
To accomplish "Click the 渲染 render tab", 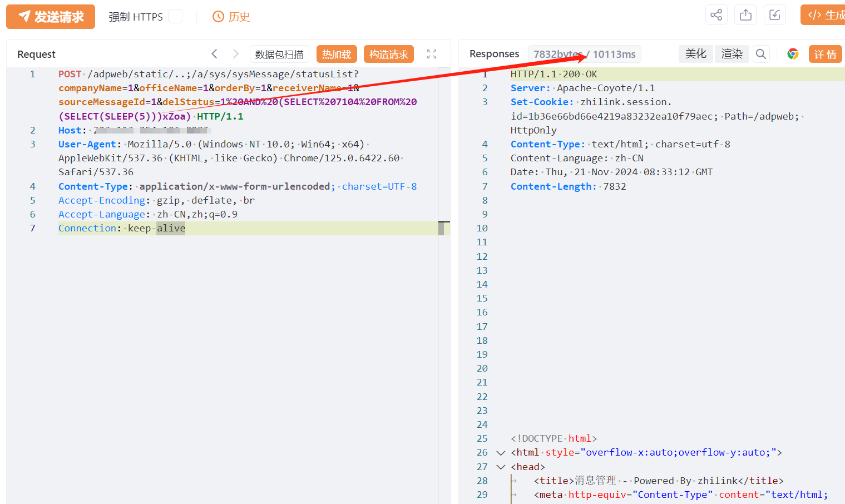I will (x=732, y=54).
